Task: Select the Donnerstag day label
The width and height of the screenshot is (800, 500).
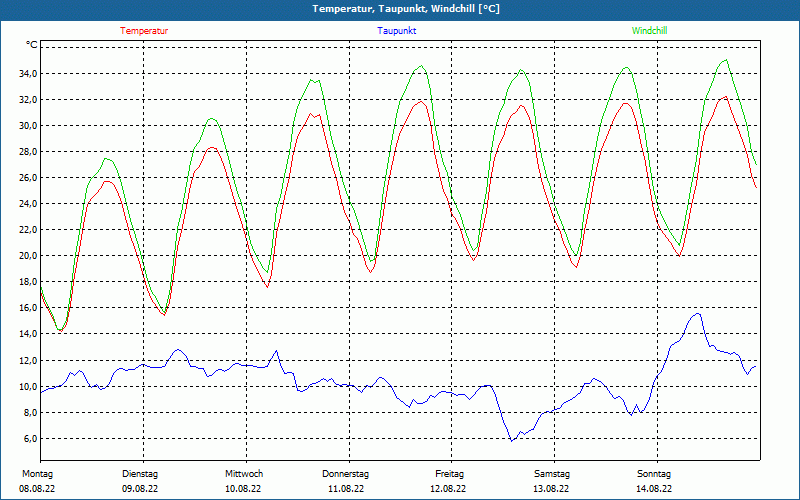Action: point(346,474)
